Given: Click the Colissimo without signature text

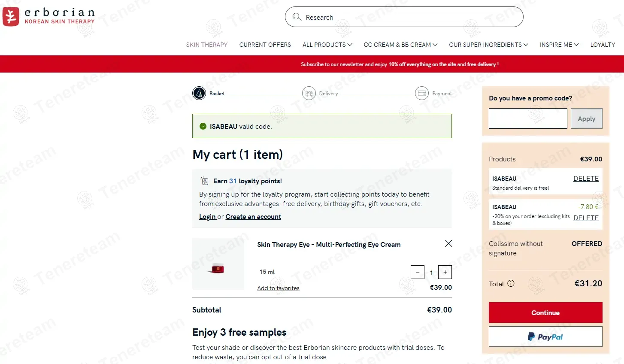Looking at the screenshot, I should click(516, 249).
